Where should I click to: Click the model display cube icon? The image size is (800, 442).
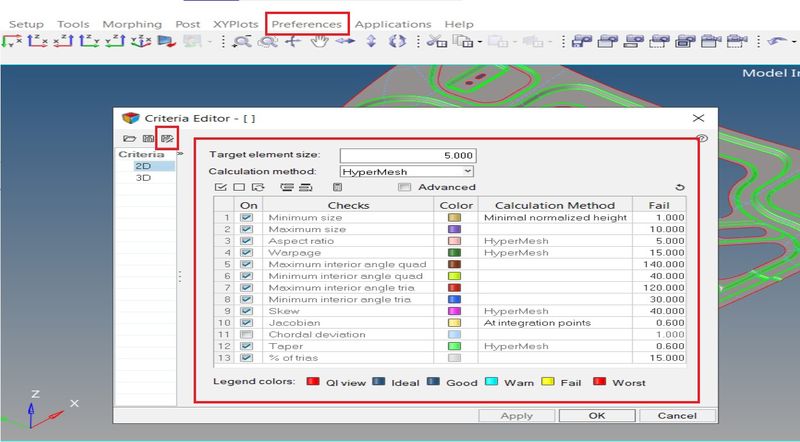pyautogui.click(x=166, y=41)
